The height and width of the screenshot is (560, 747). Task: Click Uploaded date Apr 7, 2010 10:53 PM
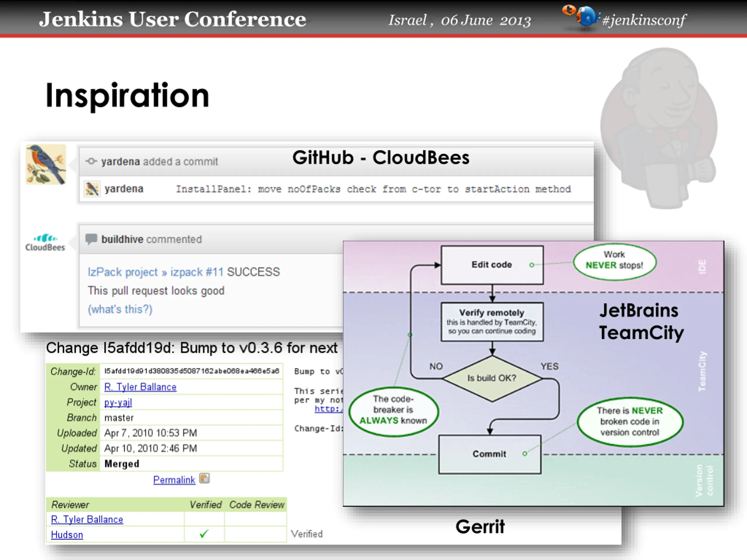(x=151, y=433)
